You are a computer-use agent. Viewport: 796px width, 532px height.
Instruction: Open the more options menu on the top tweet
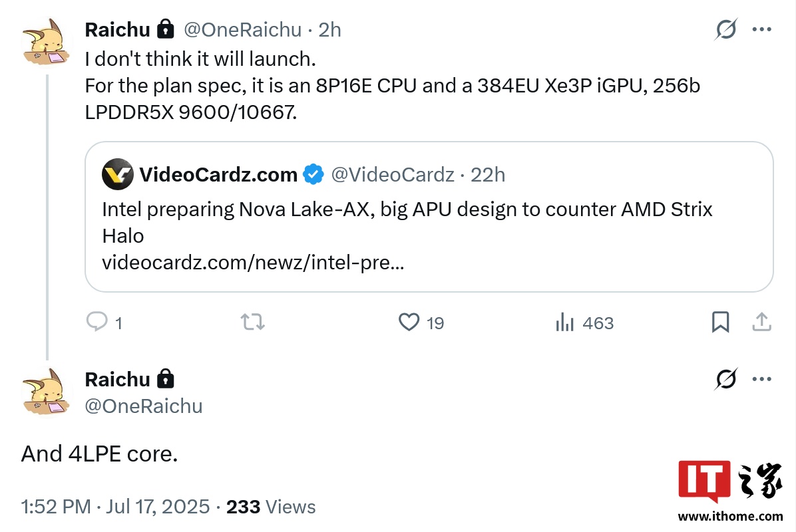pos(761,29)
